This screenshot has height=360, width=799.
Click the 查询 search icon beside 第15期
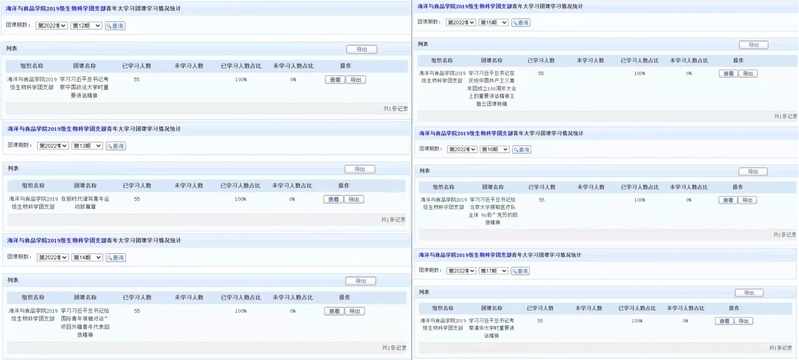pyautogui.click(x=521, y=22)
